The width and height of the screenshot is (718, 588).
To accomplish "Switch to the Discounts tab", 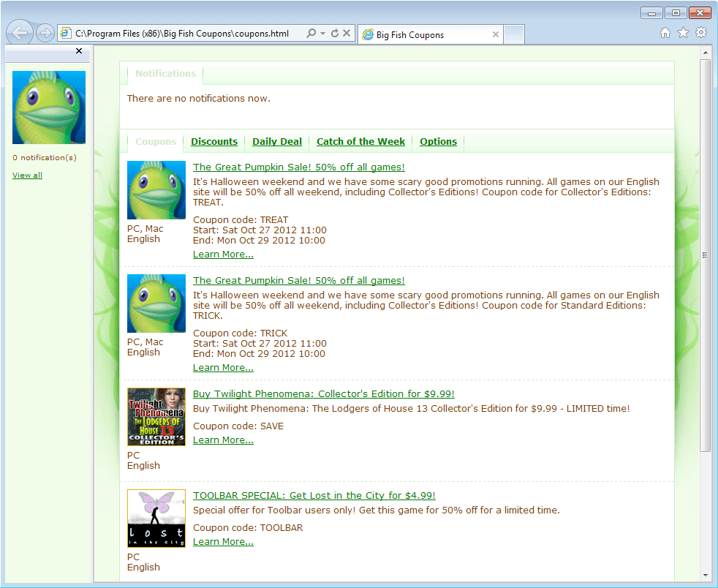I will point(213,141).
